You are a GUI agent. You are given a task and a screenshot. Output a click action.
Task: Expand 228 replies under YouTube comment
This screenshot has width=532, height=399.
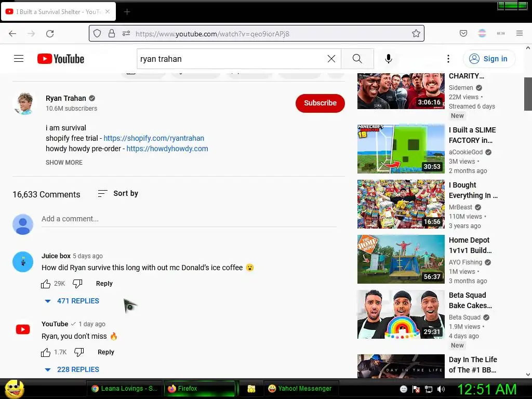click(x=72, y=369)
